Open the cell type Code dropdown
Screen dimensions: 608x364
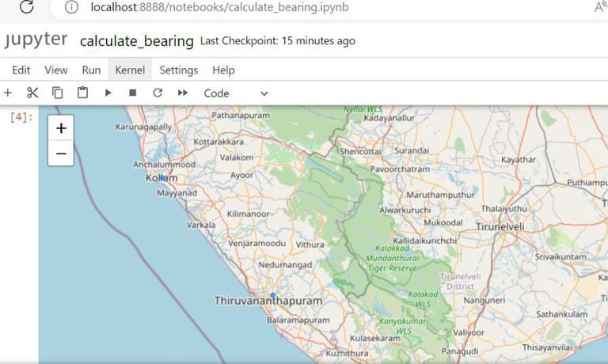pos(236,93)
